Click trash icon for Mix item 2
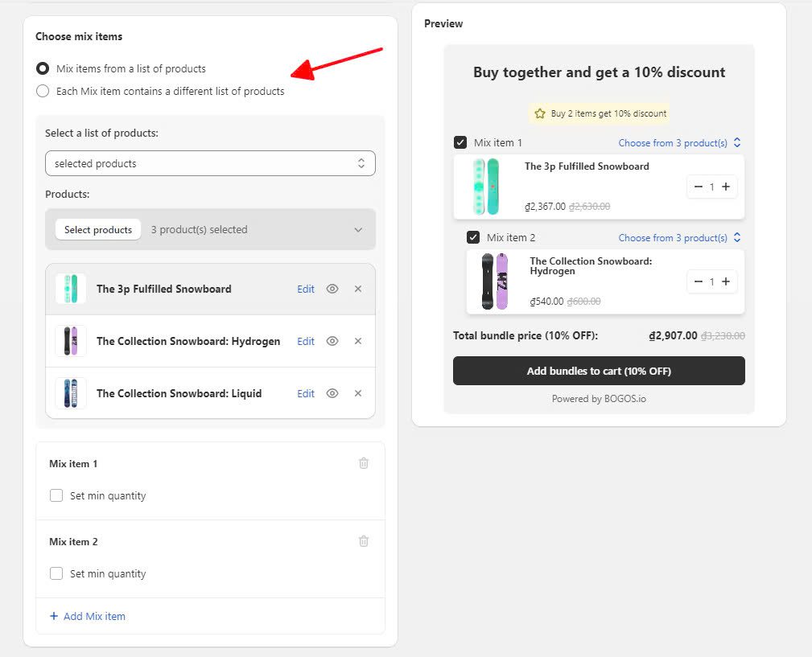The height and width of the screenshot is (657, 812). [x=364, y=541]
